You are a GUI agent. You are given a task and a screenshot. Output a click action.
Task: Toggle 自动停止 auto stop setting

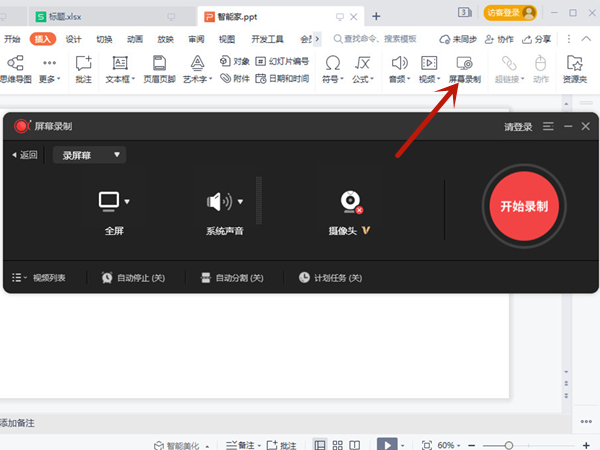pos(133,277)
